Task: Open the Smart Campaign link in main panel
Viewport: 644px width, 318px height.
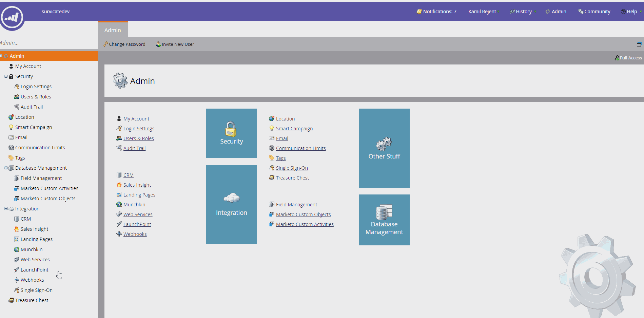Action: [294, 129]
